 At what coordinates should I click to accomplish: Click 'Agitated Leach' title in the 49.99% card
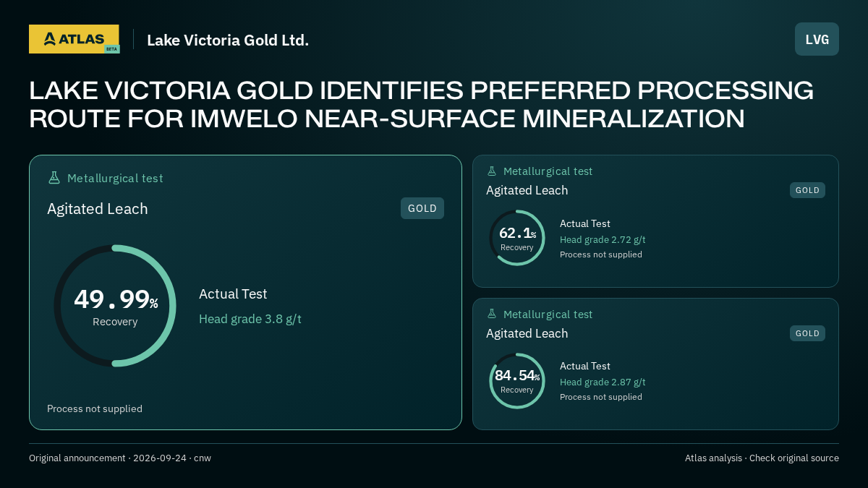click(x=98, y=209)
